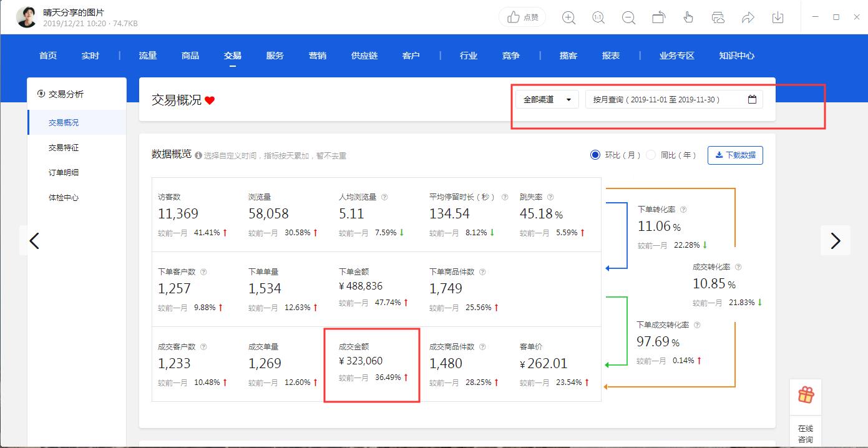Open the 营销 tab
This screenshot has width=868, height=448.
(x=318, y=56)
